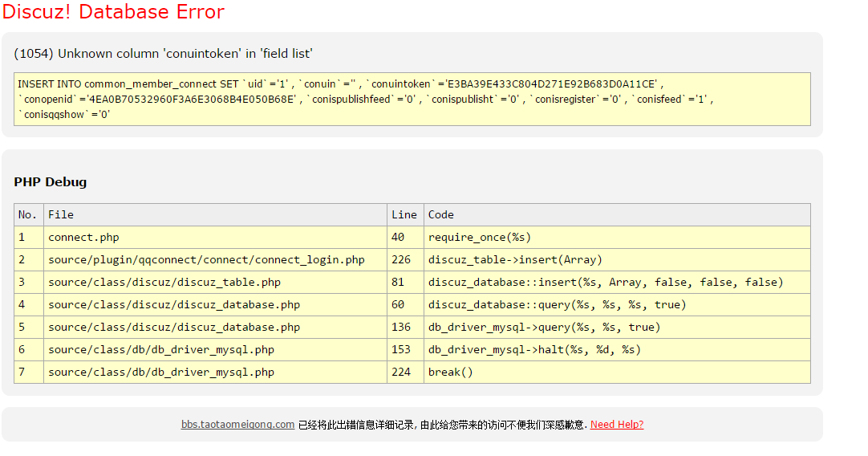Click the 'Code' column header
This screenshot has width=868, height=456.
[x=440, y=215]
